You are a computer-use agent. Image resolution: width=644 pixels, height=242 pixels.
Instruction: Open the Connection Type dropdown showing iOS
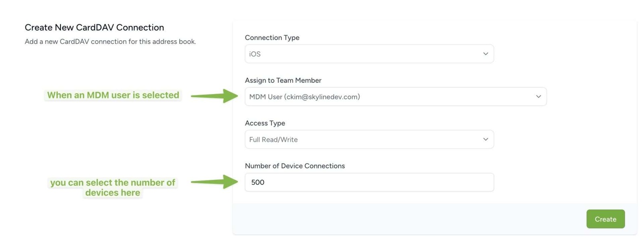362,54
